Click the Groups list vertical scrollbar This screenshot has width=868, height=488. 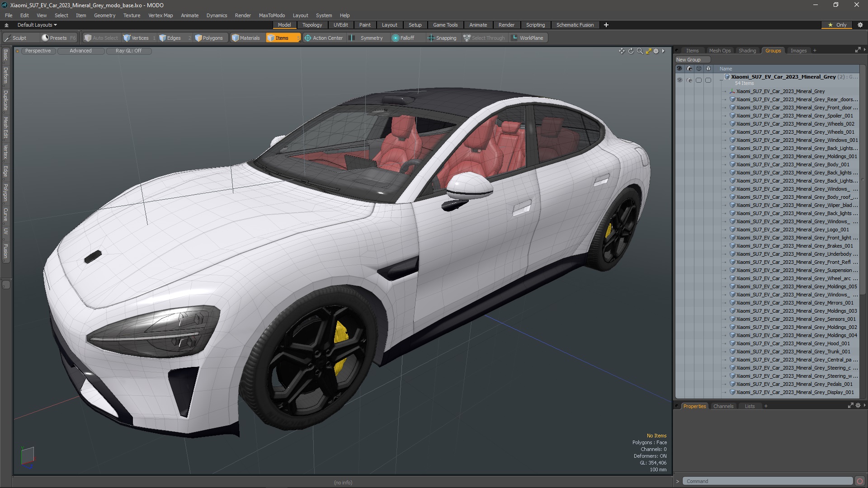coord(862,181)
